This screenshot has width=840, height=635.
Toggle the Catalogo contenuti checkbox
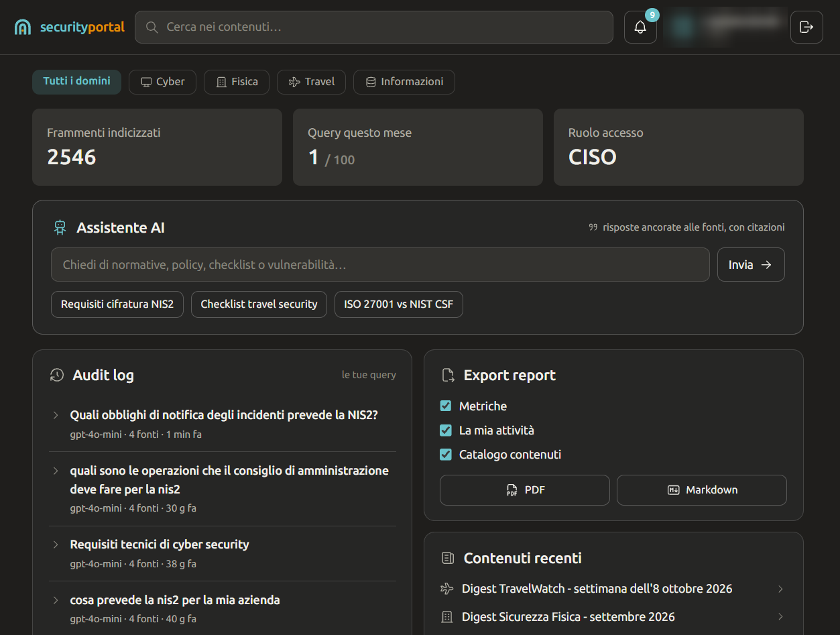446,455
